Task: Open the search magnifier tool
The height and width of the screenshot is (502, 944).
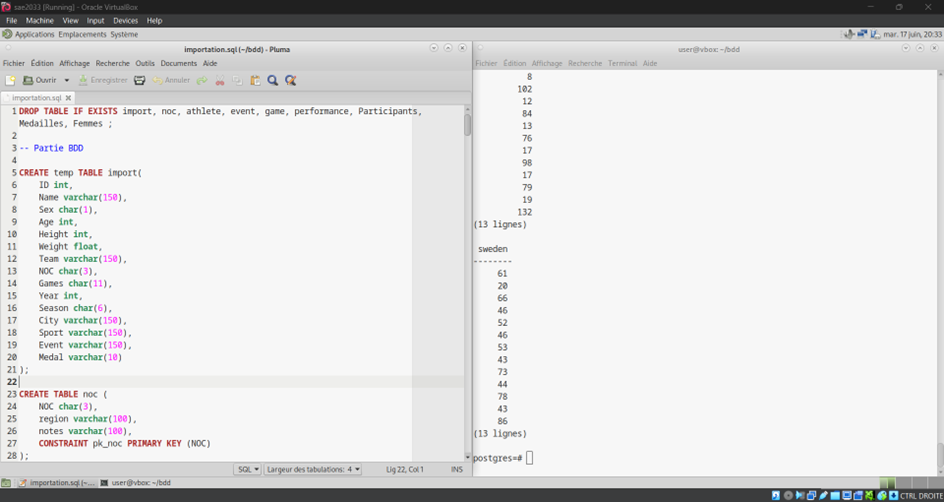Action: (273, 80)
